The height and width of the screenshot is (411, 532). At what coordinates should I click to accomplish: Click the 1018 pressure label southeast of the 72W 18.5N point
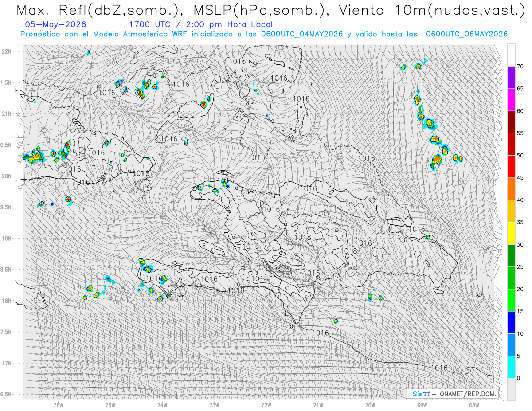point(260,278)
